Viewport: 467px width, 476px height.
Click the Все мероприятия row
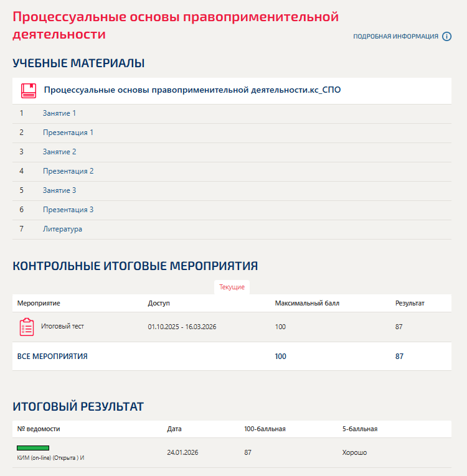point(52,357)
